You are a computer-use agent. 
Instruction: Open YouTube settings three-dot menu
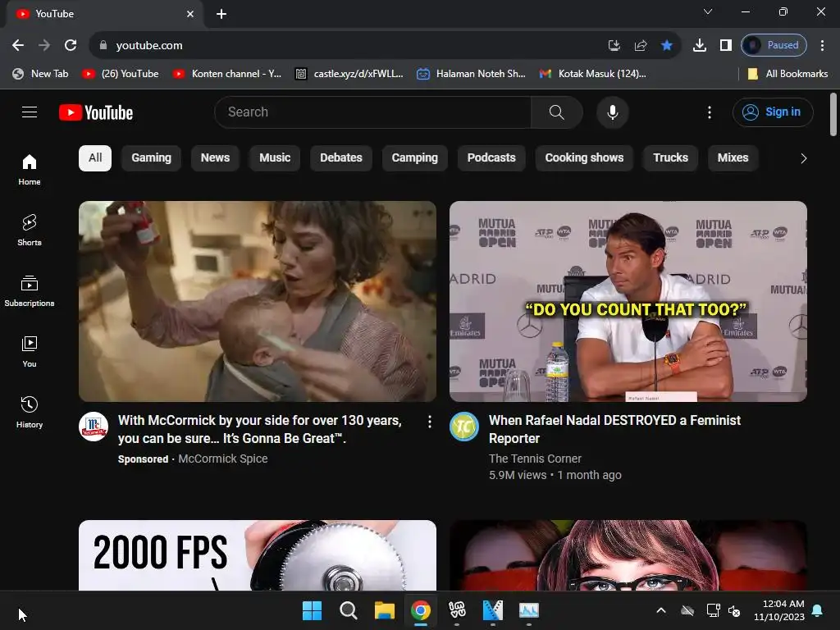[x=710, y=112]
